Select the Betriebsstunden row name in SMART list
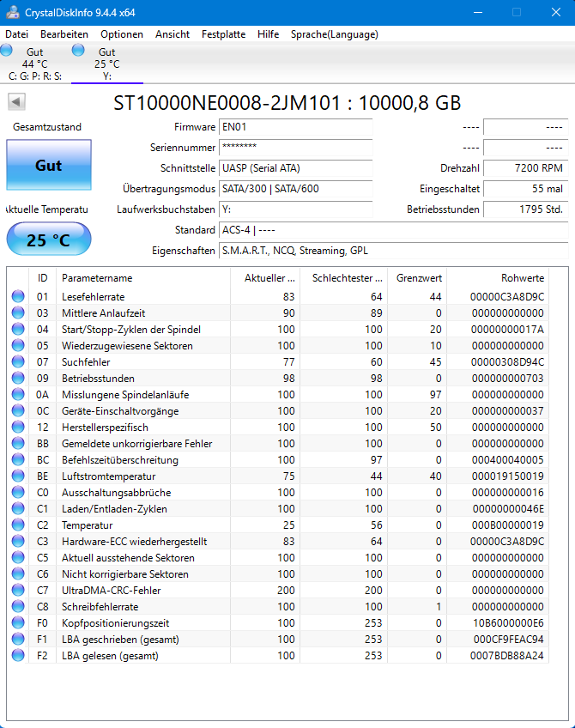Viewport: 575px width, 728px height. pos(98,379)
